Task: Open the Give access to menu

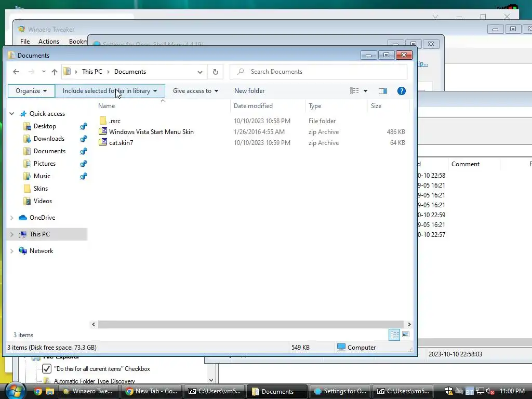Action: click(x=195, y=91)
